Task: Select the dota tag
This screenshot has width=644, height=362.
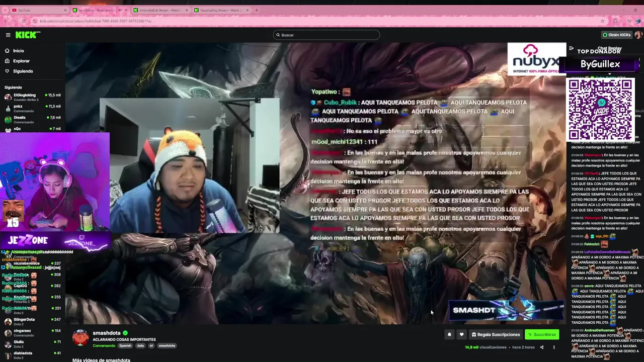Action: 140,345
